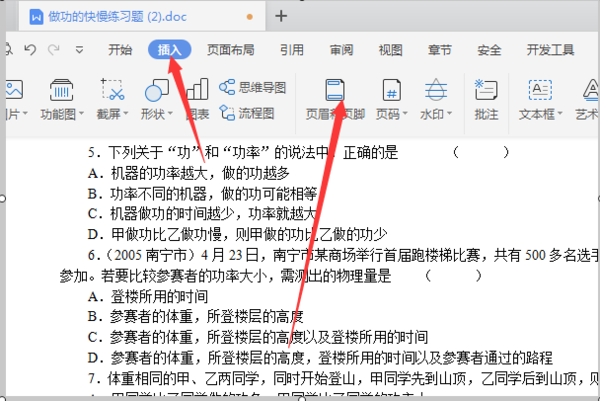Switch to the 视图 tab
This screenshot has height=401, width=600.
point(391,50)
